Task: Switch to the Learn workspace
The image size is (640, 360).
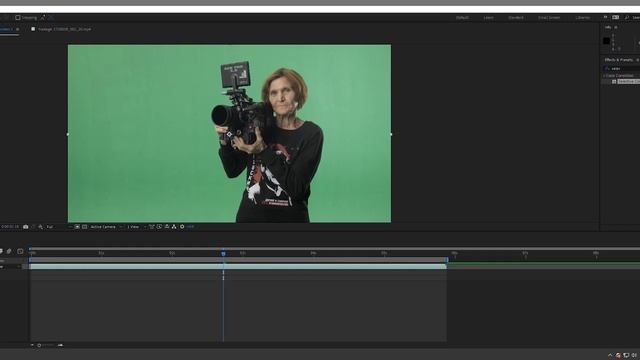Action: coord(488,18)
